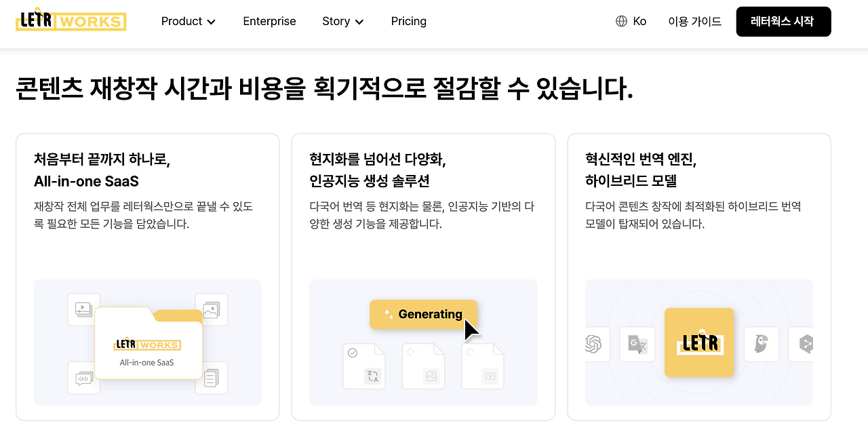Click the central LETR logo tile

tap(698, 343)
